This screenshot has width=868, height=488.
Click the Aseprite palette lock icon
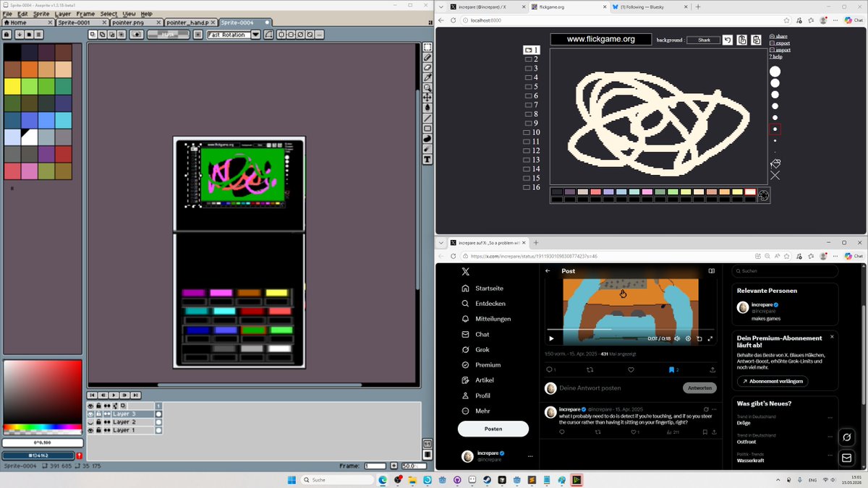coord(7,34)
